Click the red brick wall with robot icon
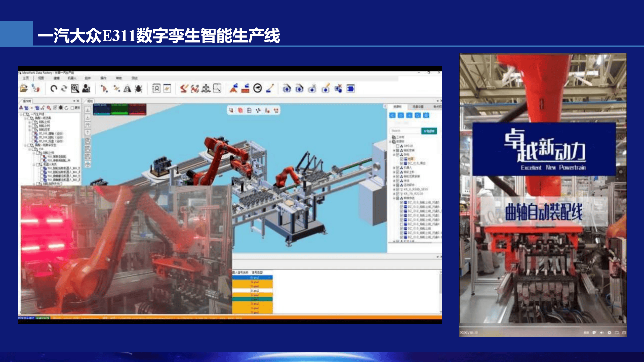This screenshot has height=362, width=644. pyautogui.click(x=245, y=88)
